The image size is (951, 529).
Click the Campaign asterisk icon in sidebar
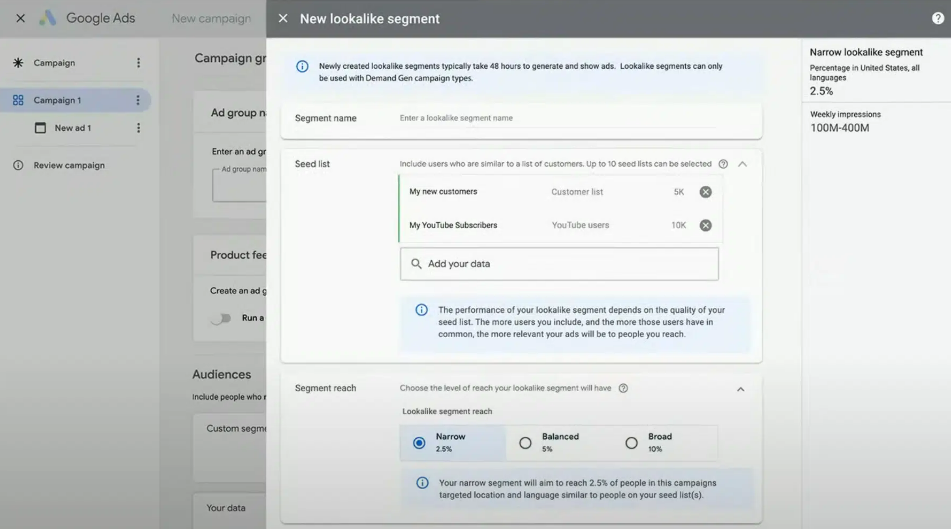[x=18, y=62]
